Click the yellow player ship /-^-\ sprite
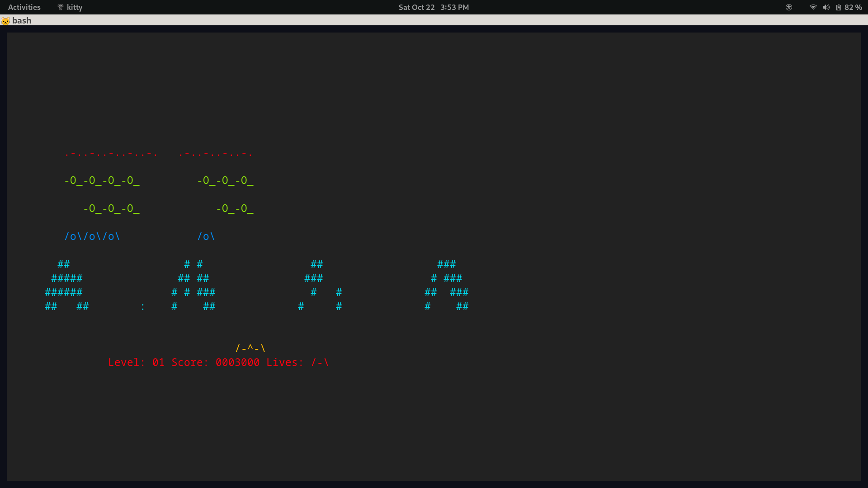 (x=250, y=348)
